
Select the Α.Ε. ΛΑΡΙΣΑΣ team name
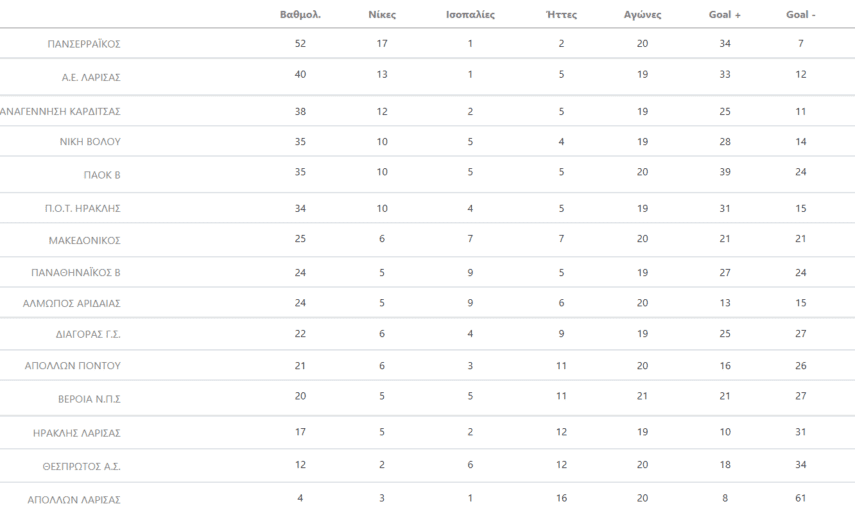[x=91, y=76]
